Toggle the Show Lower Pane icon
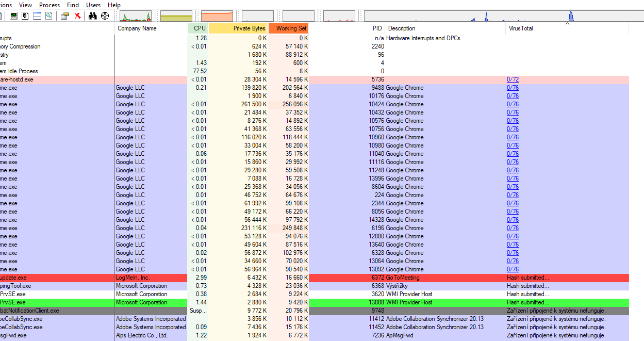 pos(37,16)
